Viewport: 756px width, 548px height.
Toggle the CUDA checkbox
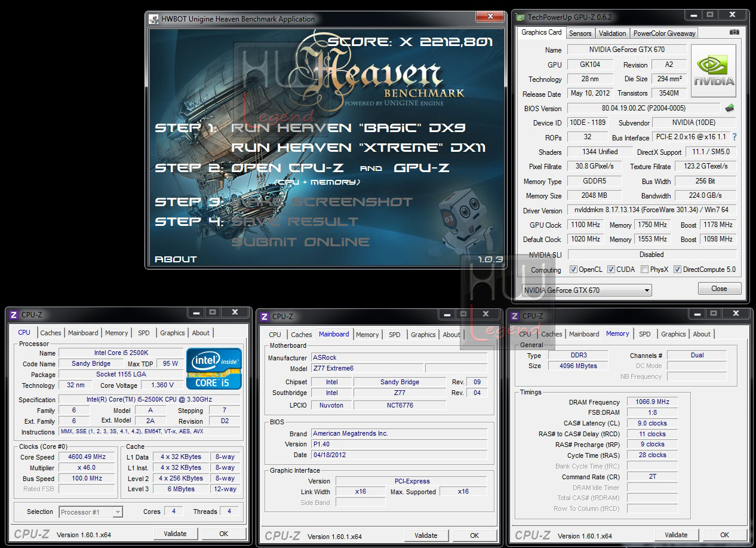[x=611, y=270]
